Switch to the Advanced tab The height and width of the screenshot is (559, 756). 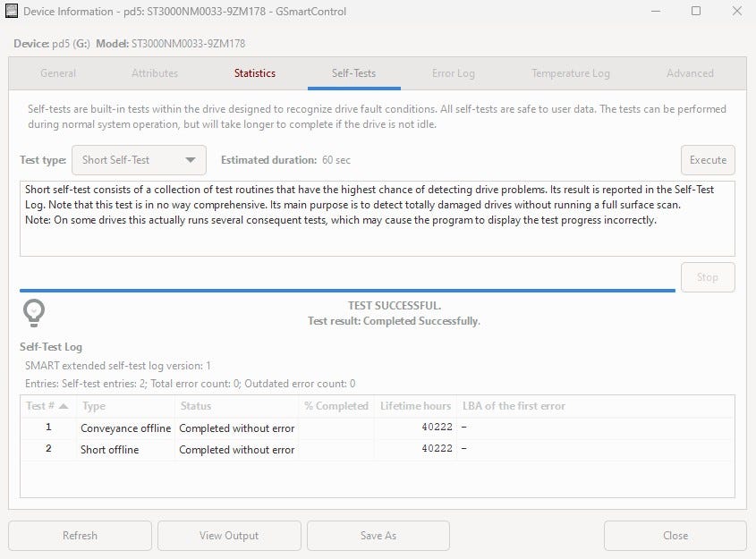pos(690,73)
